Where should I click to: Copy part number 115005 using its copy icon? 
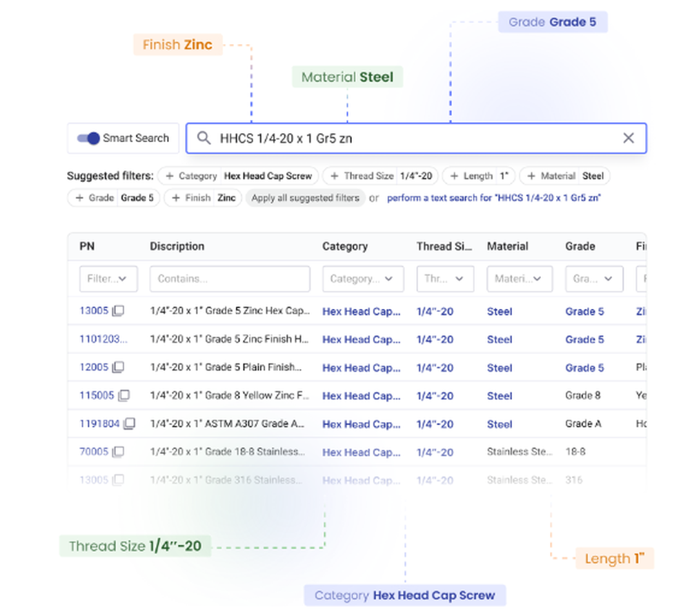tap(124, 396)
